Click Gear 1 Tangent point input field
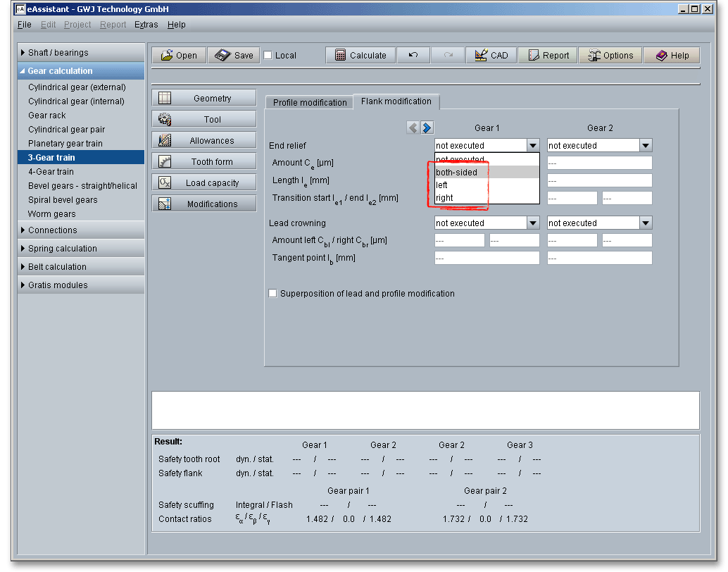Viewport: 728px width, 572px height. [x=487, y=259]
